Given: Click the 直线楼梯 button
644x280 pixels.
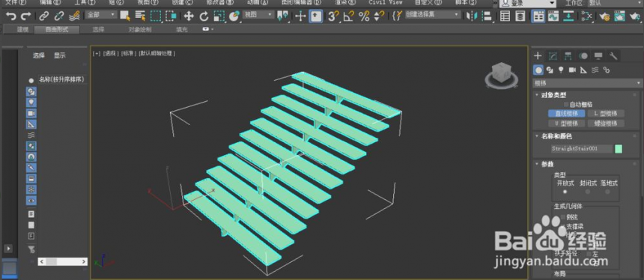Looking at the screenshot, I should coord(566,114).
